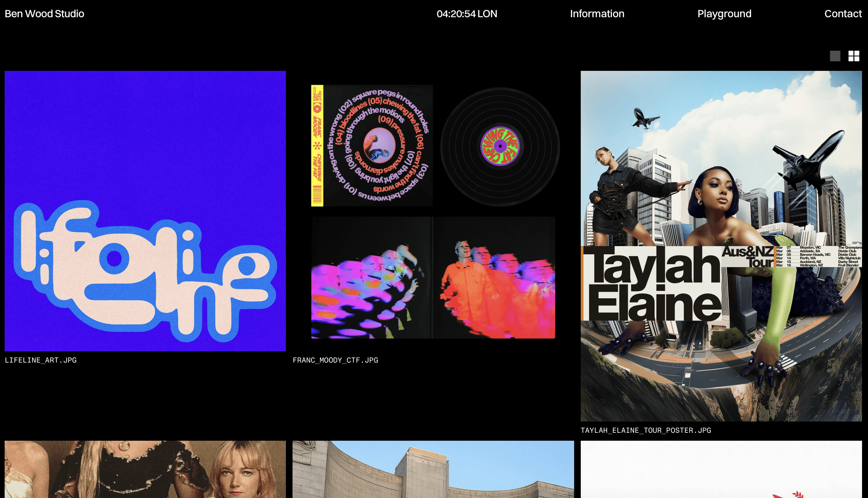This screenshot has height=498, width=868.
Task: Open the blonde women photo thumbnail
Action: pyautogui.click(x=145, y=469)
